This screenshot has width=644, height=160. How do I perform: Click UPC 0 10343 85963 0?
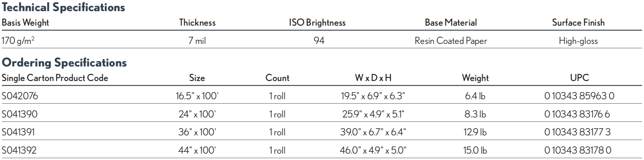coord(579,96)
